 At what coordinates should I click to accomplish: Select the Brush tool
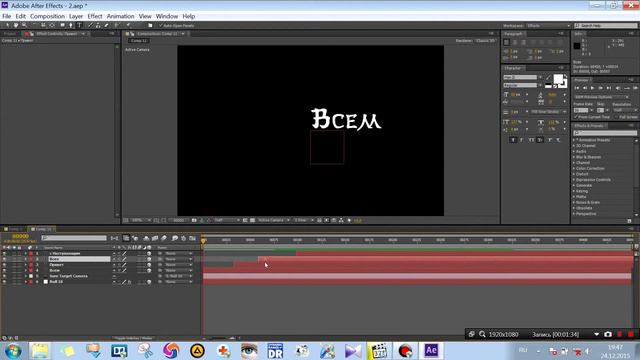click(x=90, y=25)
